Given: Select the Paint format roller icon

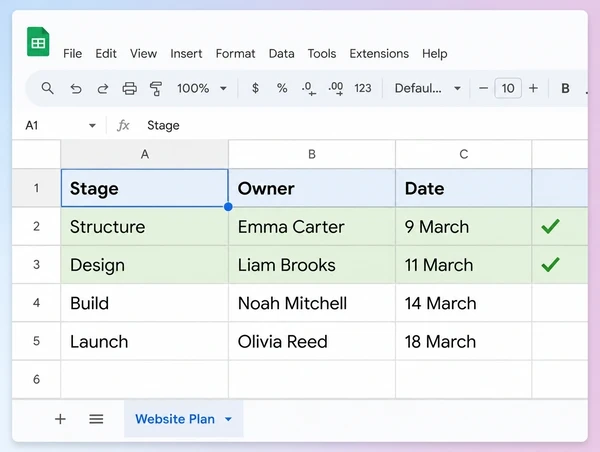Looking at the screenshot, I should click(156, 88).
